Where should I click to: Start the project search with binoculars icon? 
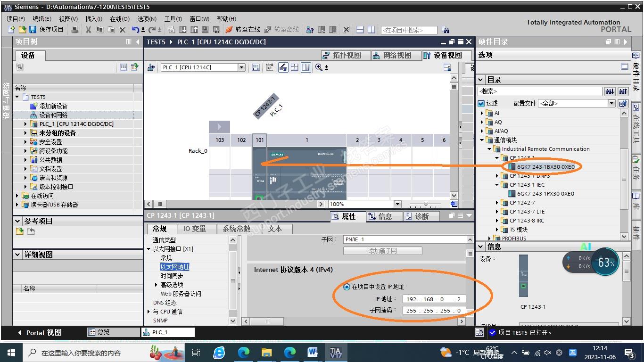(x=446, y=30)
